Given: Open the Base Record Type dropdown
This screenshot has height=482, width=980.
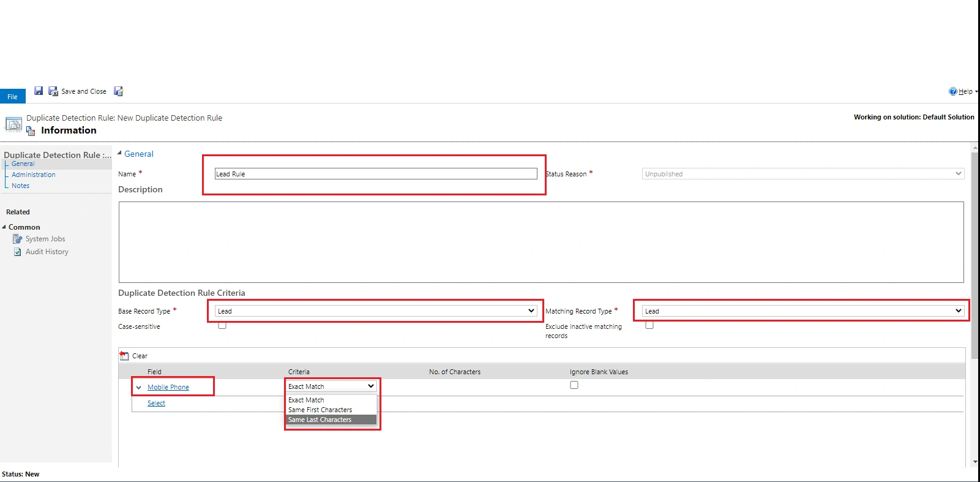Looking at the screenshot, I should pyautogui.click(x=376, y=311).
